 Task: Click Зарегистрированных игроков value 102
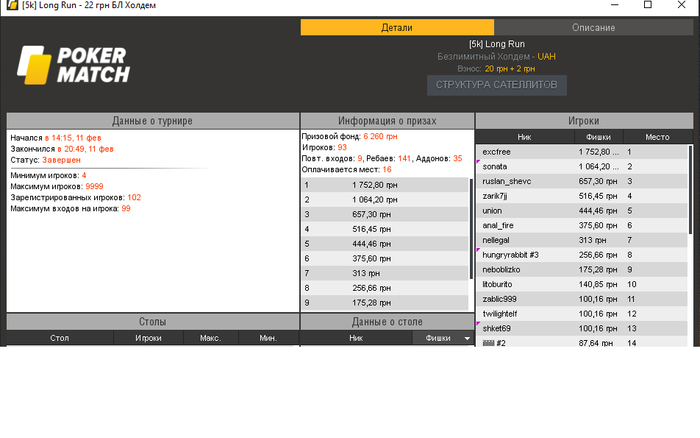pos(134,197)
